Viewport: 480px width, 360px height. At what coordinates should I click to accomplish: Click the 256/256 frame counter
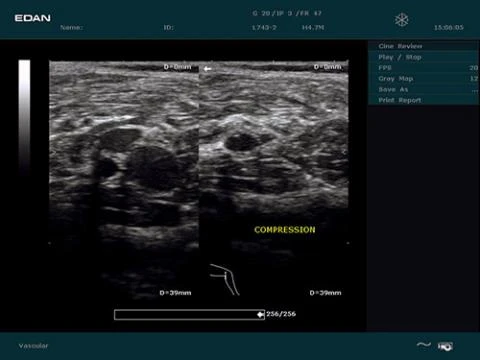(x=281, y=314)
